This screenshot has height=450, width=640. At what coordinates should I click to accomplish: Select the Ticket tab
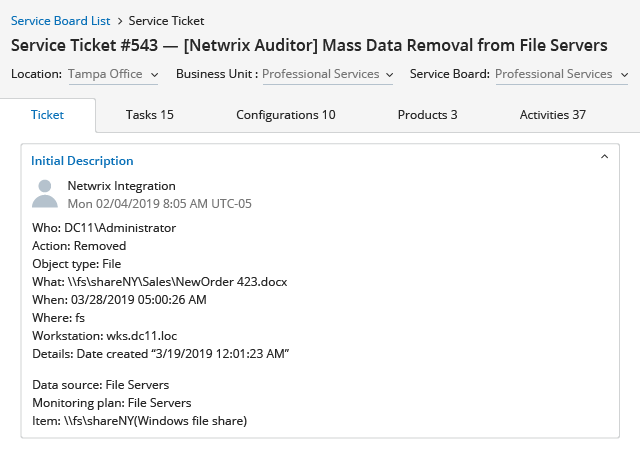click(x=47, y=115)
